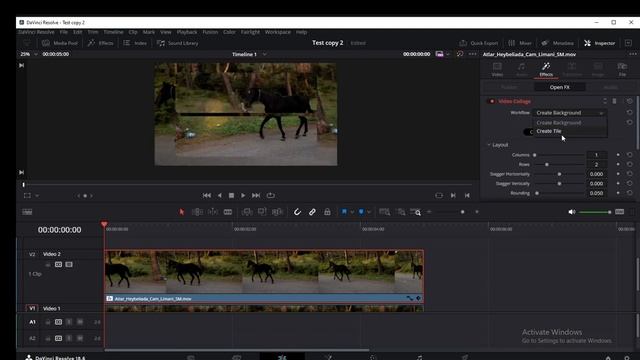Screen dimensions: 640x360
Task: Click the Stagger Horizontally value field
Action: coord(596,174)
